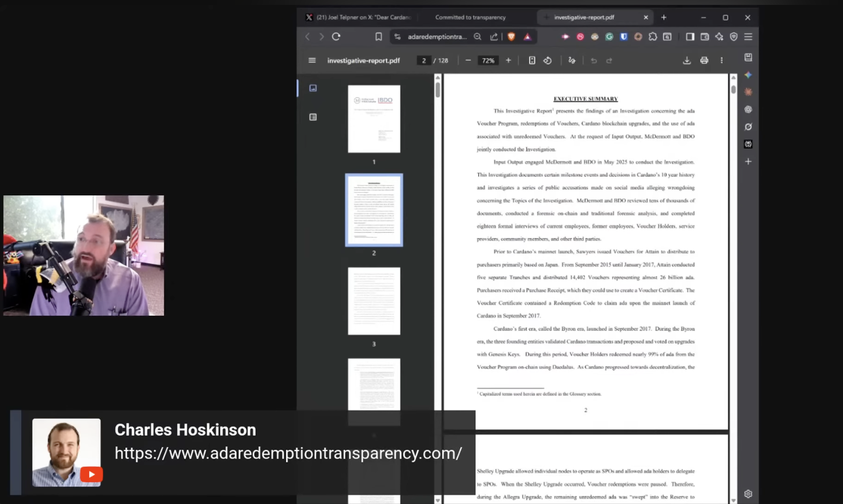Image resolution: width=843 pixels, height=504 pixels.
Task: Rotate the PDF counterclockwise
Action: pos(548,61)
